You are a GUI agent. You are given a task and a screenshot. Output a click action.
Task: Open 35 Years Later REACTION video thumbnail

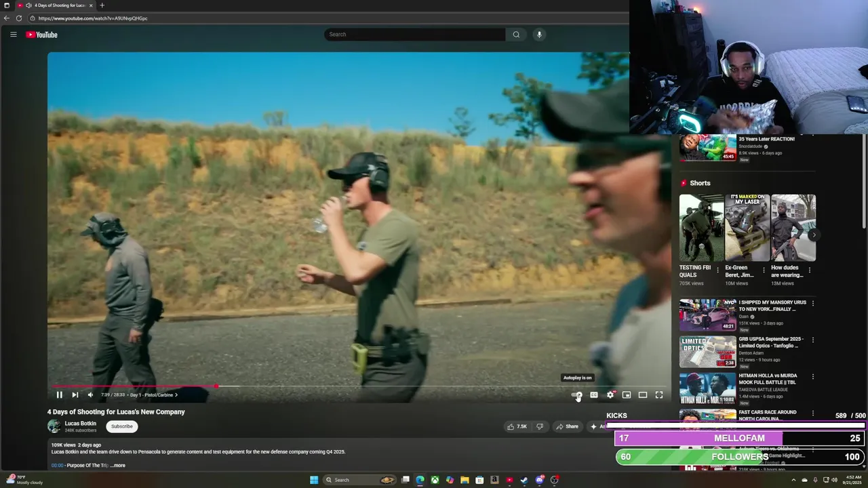[x=707, y=148]
